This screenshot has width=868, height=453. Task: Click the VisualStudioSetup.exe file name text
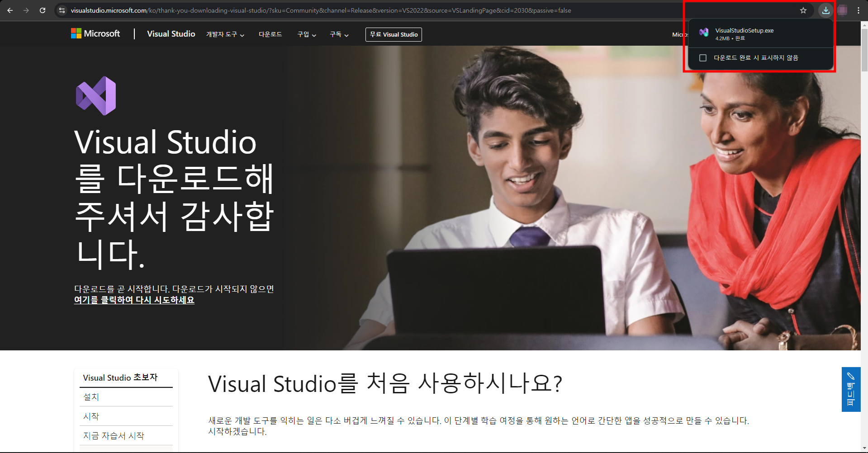[744, 30]
